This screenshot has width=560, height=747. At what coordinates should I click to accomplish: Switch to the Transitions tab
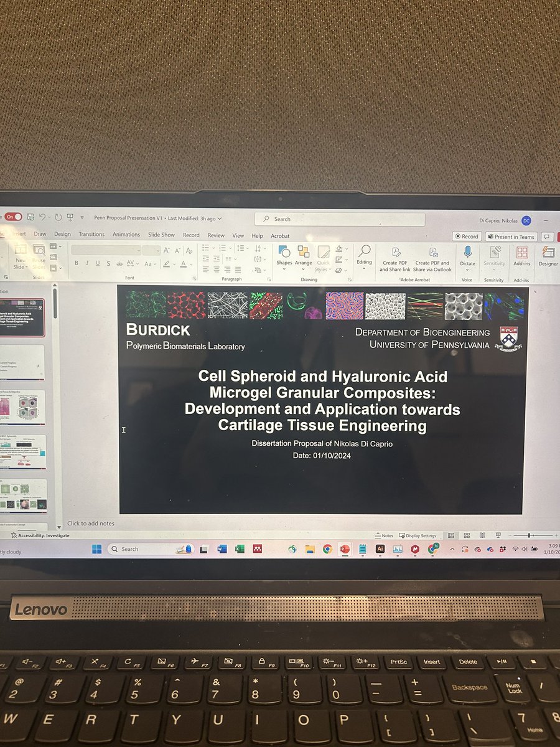[91, 235]
